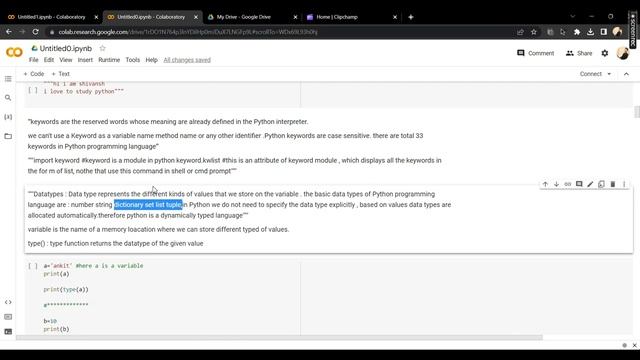Copy link to cell icon
The height and width of the screenshot is (360, 640).
(568, 184)
